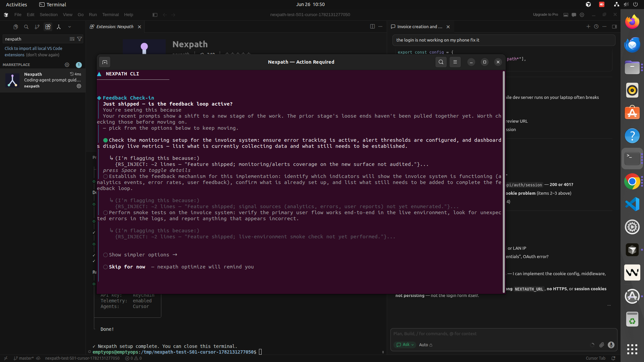Screen dimensions: 644x362
Task: Select the 'Establish the feedback mechanism' option
Action: tap(105, 176)
